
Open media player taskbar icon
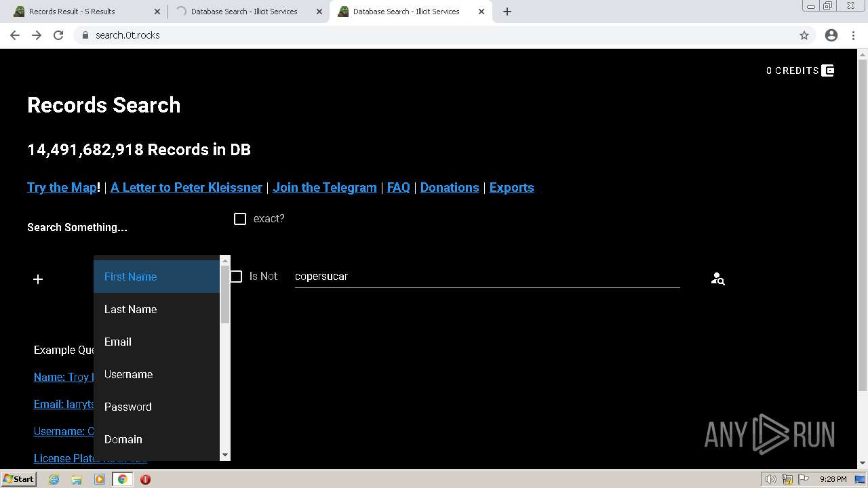(100, 479)
